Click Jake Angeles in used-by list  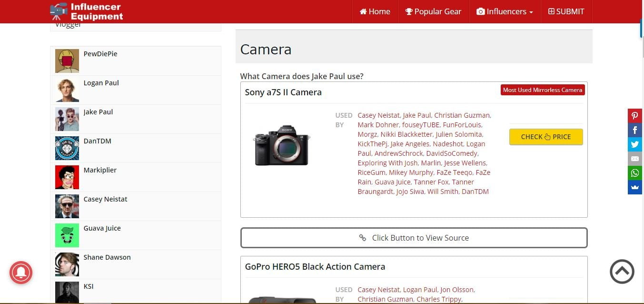click(x=410, y=144)
